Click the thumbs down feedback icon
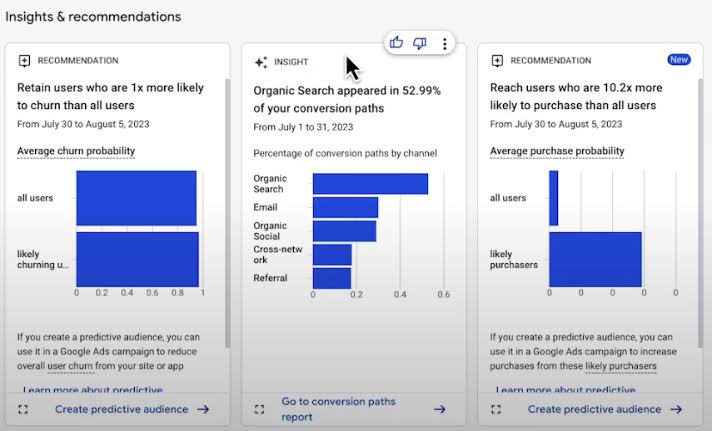712x431 pixels. [x=420, y=43]
